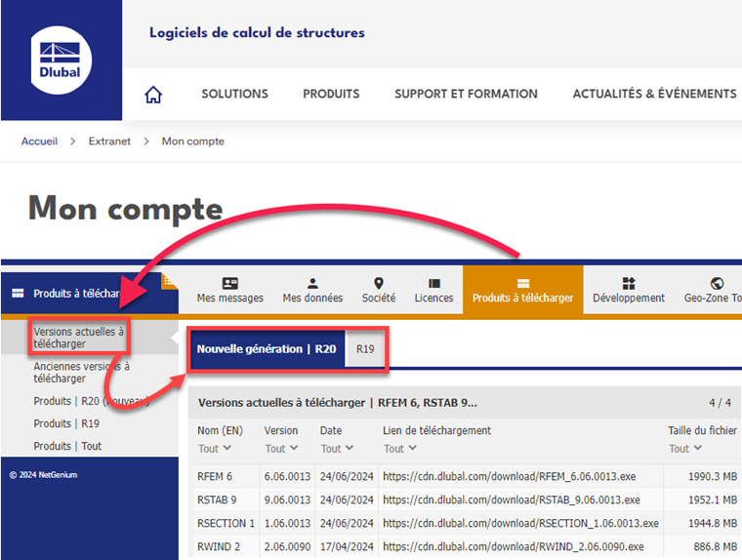Open the Développement tab
742x560 pixels.
(629, 290)
